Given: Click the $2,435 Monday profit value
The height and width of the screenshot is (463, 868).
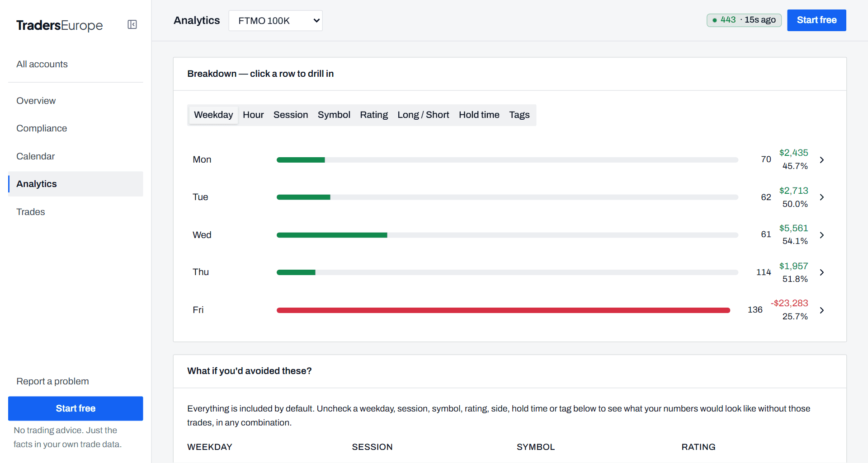Looking at the screenshot, I should click(x=793, y=153).
